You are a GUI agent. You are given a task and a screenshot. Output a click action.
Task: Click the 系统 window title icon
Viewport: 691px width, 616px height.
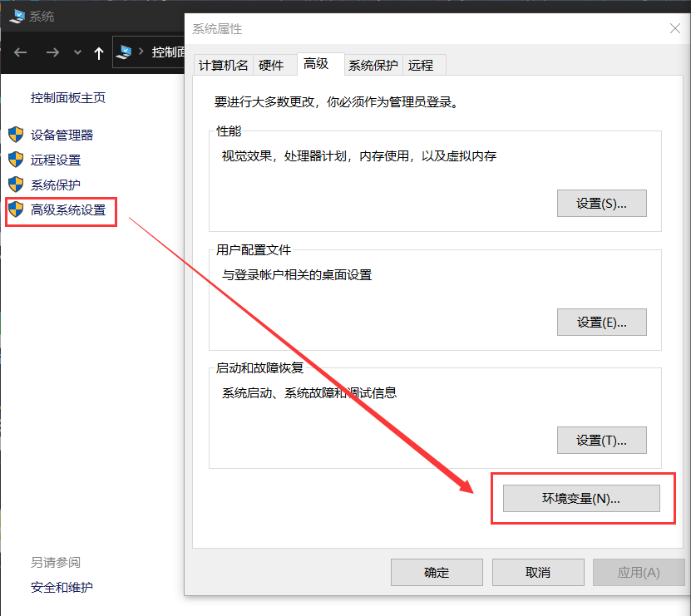point(17,17)
